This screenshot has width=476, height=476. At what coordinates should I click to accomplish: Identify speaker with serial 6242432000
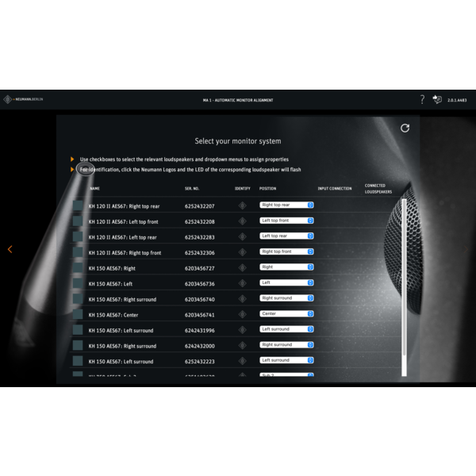tap(242, 345)
